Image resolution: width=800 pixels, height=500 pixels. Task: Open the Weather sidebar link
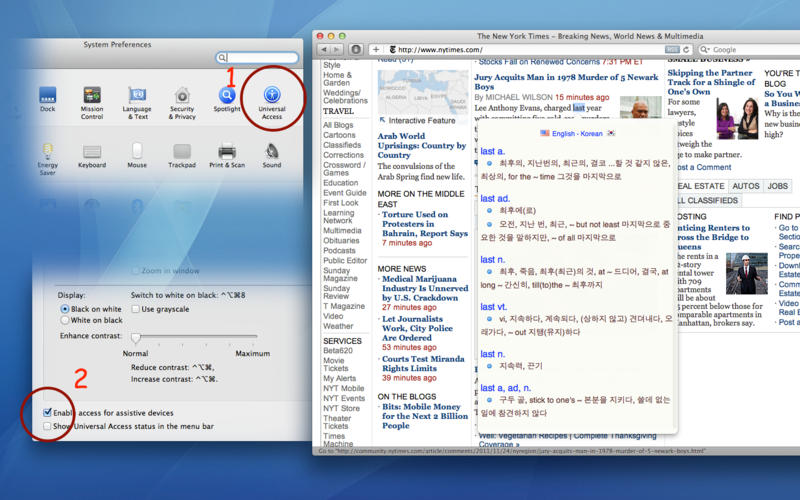(338, 326)
